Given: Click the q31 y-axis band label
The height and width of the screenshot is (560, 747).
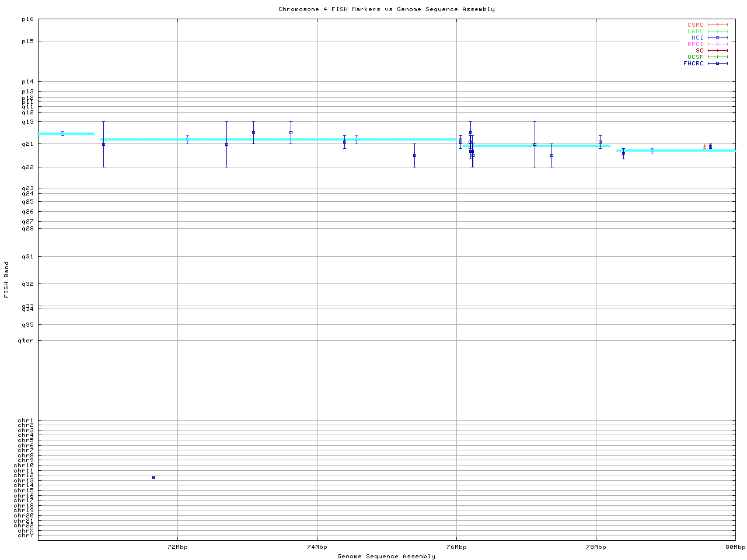Looking at the screenshot, I should click(x=27, y=257).
